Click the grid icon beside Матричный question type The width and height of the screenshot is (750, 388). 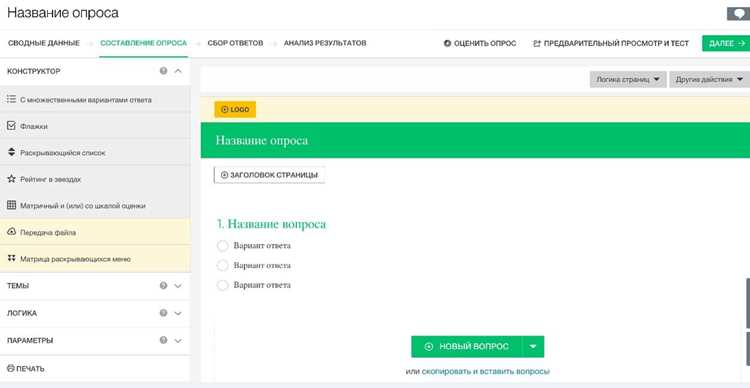point(12,205)
